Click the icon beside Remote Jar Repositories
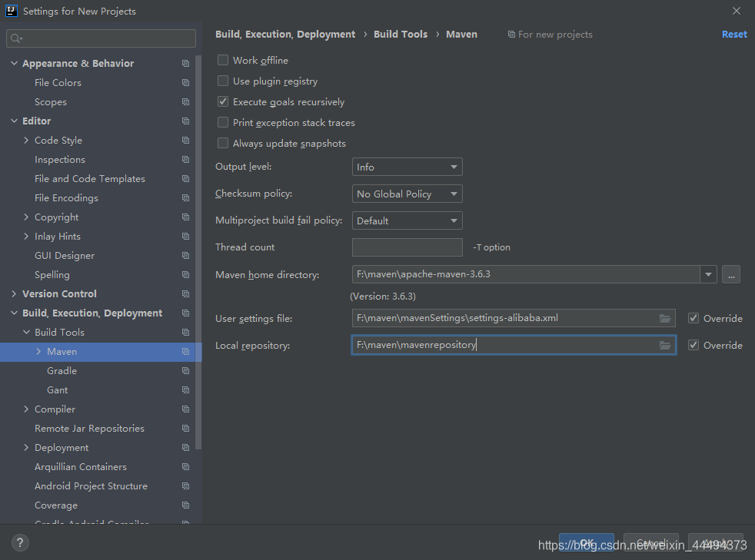 pos(185,429)
